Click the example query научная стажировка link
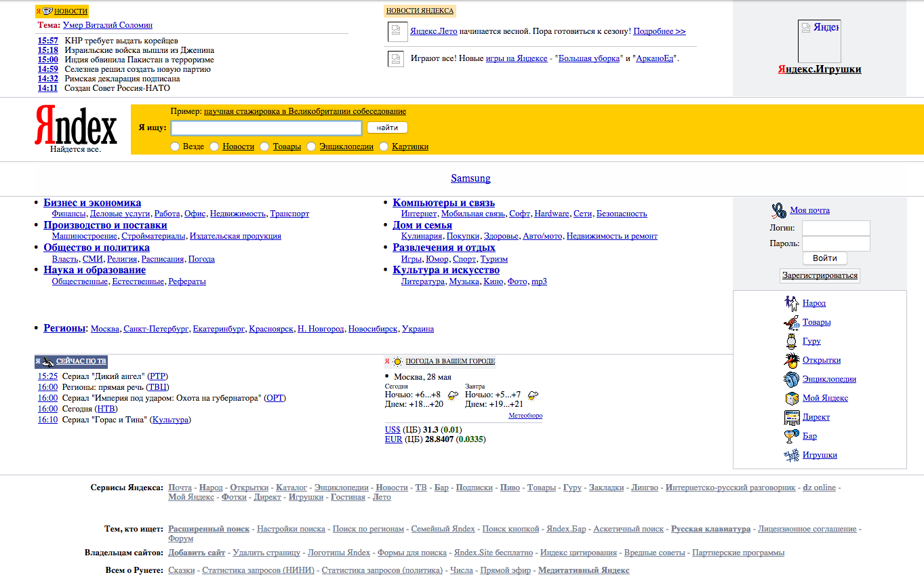The image size is (924, 577). [305, 111]
